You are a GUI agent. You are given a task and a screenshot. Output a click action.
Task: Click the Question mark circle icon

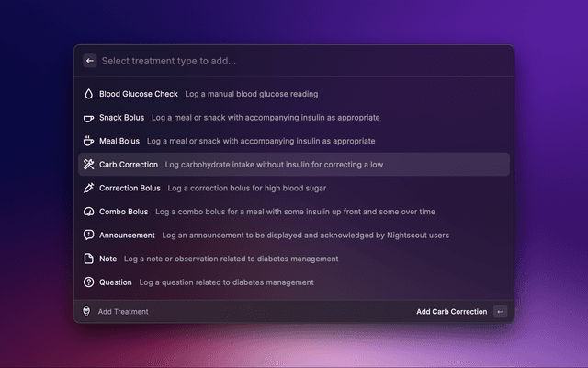(x=89, y=282)
